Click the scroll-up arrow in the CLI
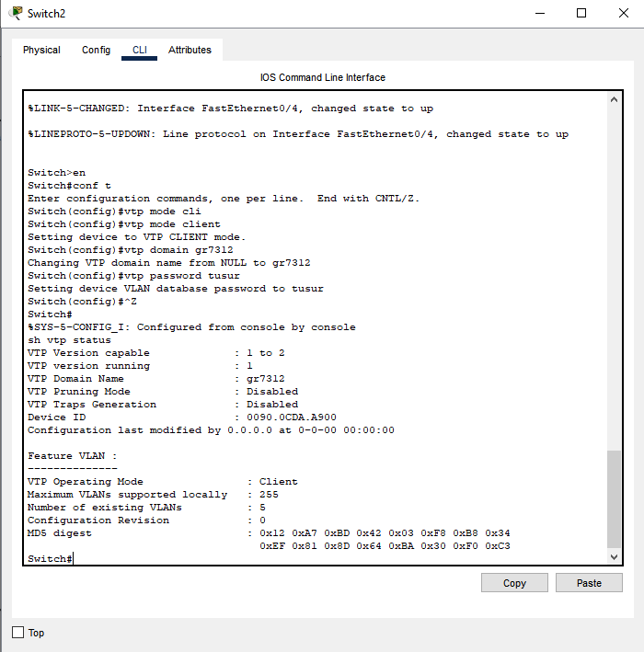This screenshot has width=644, height=652. [x=614, y=100]
